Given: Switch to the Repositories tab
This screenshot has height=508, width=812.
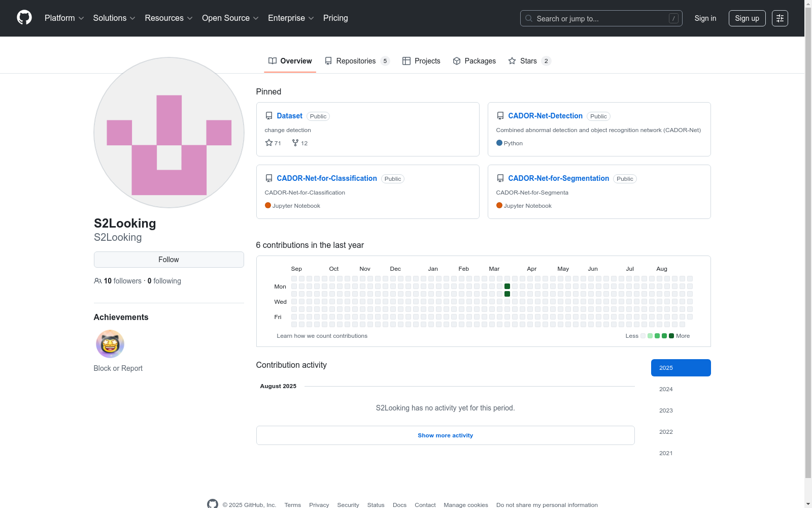Looking at the screenshot, I should point(357,61).
